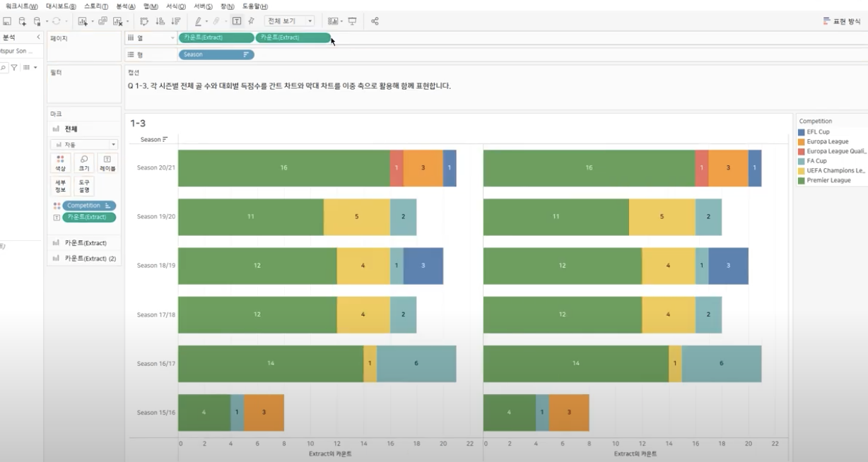Toggle the Show mark labels T button

point(236,21)
